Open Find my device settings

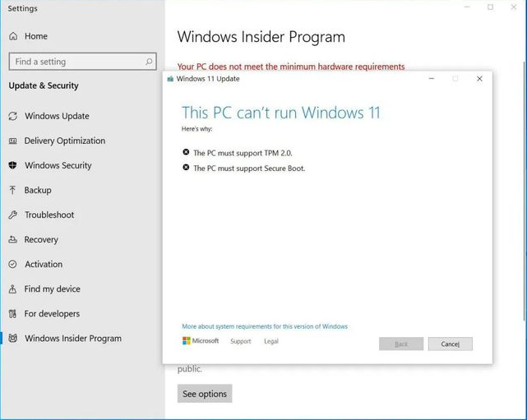pyautogui.click(x=53, y=288)
